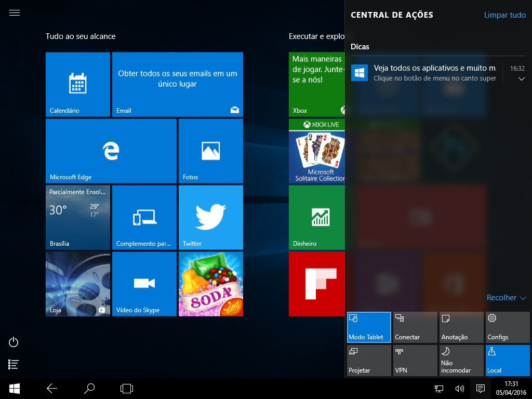The image size is (532, 399).
Task: Expand the Dicas notification chevron
Action: pyautogui.click(x=522, y=79)
